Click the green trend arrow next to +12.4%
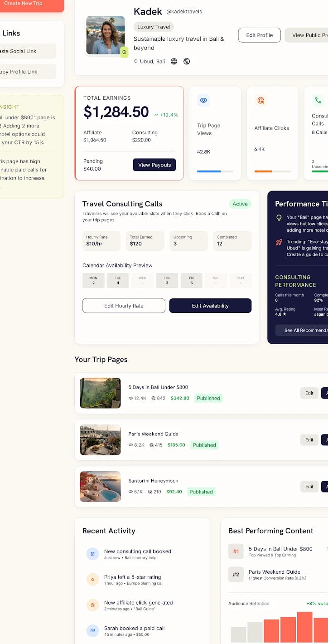The height and width of the screenshot is (644, 328). 156,115
